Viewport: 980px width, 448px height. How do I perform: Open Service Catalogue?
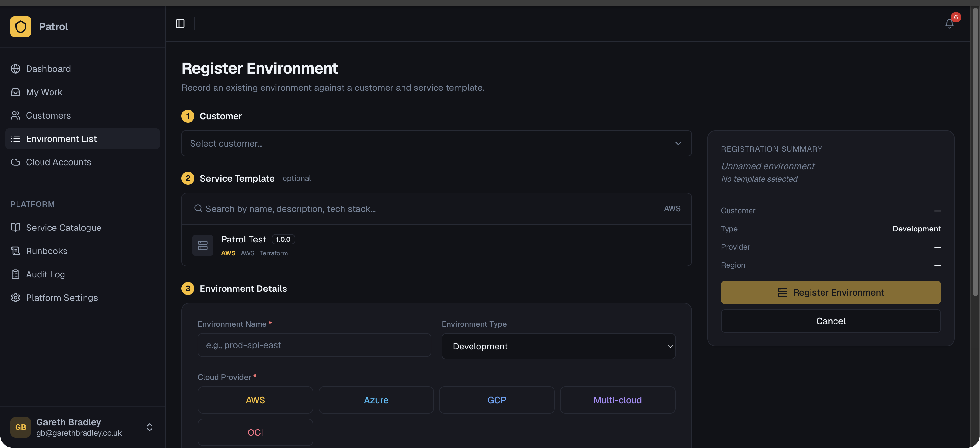[83, 227]
